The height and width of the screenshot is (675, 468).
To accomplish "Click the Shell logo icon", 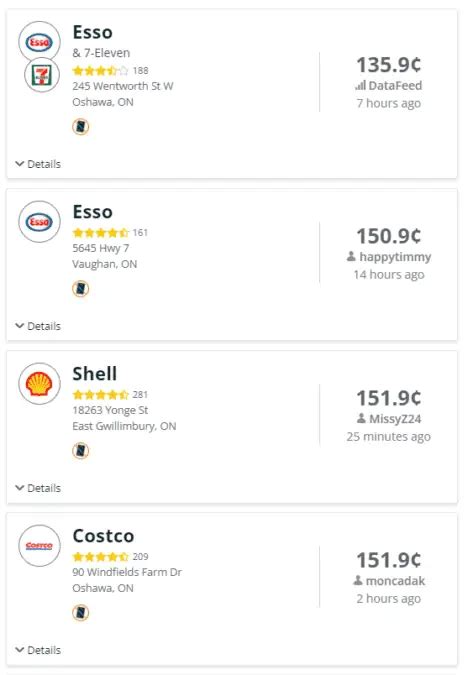I will pos(39,384).
